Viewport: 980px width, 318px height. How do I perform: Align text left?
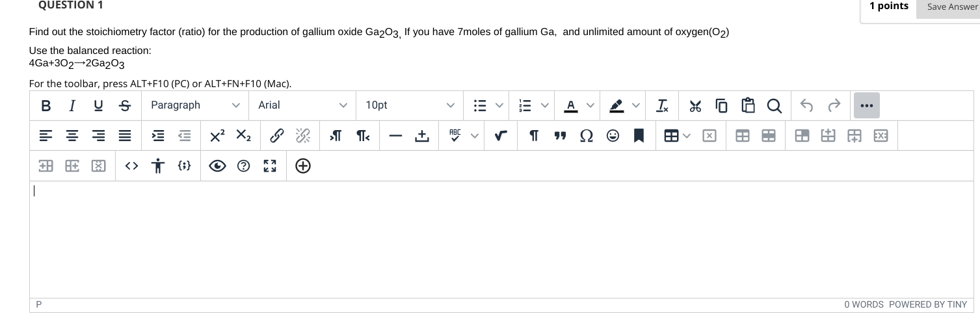click(46, 136)
